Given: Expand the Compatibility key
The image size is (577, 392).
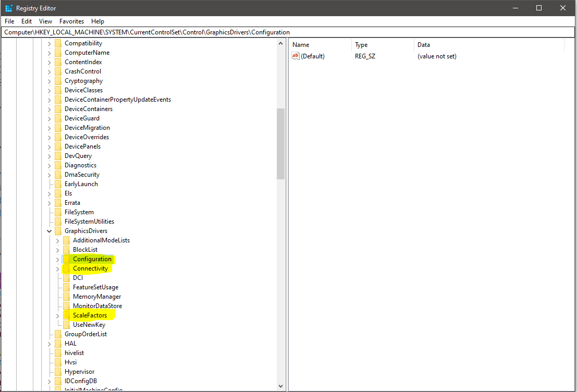Looking at the screenshot, I should point(50,44).
